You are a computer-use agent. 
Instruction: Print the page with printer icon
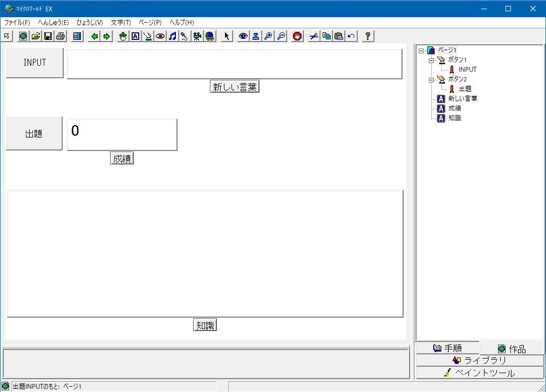tap(60, 36)
